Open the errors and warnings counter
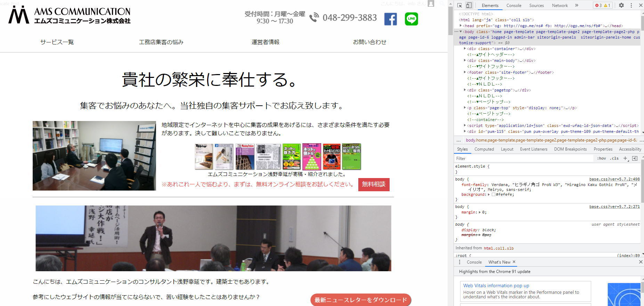The width and height of the screenshot is (644, 306). point(603,5)
